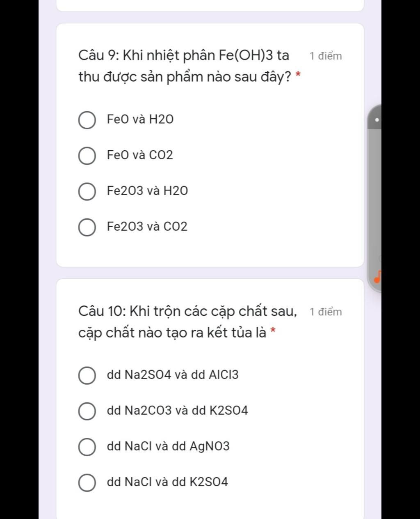Tap the previous question card at top

pos(210,5)
